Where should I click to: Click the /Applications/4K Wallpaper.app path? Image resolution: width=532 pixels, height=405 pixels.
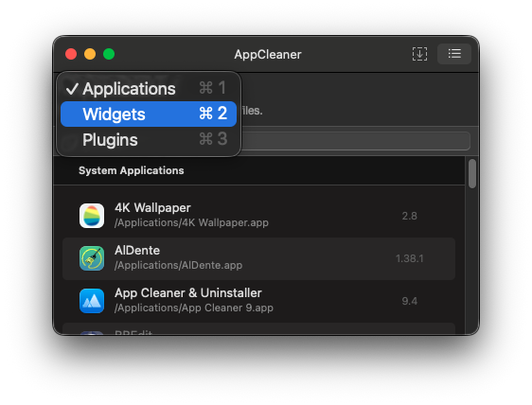tap(191, 223)
